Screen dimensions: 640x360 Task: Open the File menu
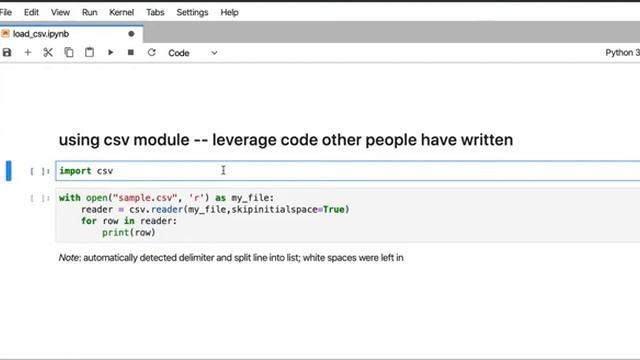point(6,12)
